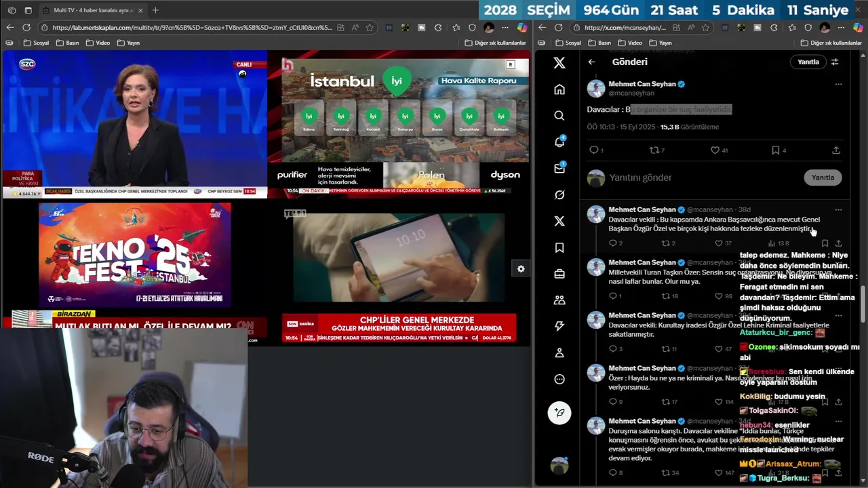Open Video bookmarks folder in Multi TV window
This screenshot has height=488, width=868.
(98, 43)
